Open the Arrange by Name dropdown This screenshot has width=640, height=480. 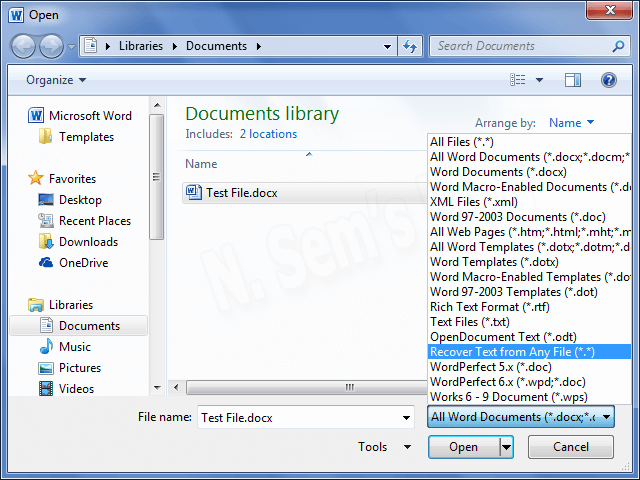click(x=571, y=122)
